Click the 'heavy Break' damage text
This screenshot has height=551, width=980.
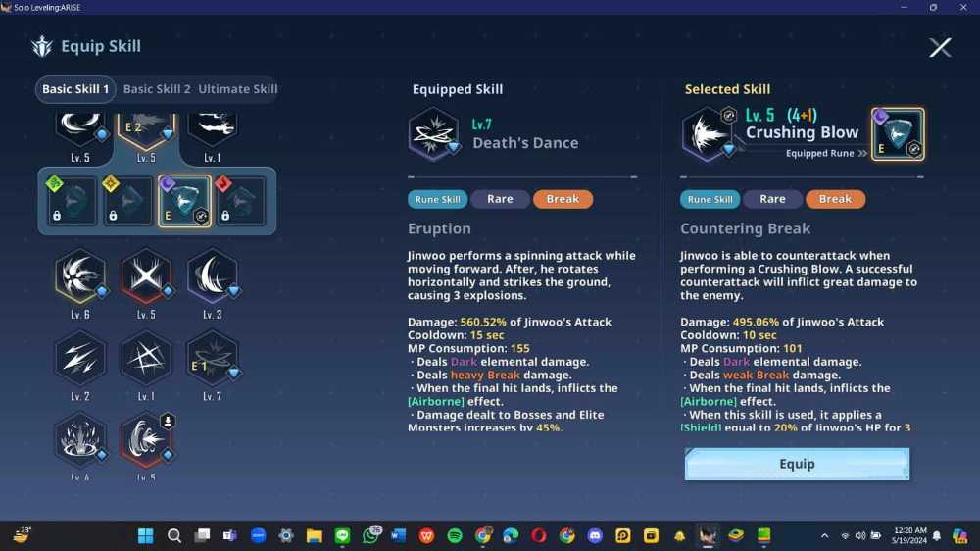(485, 376)
